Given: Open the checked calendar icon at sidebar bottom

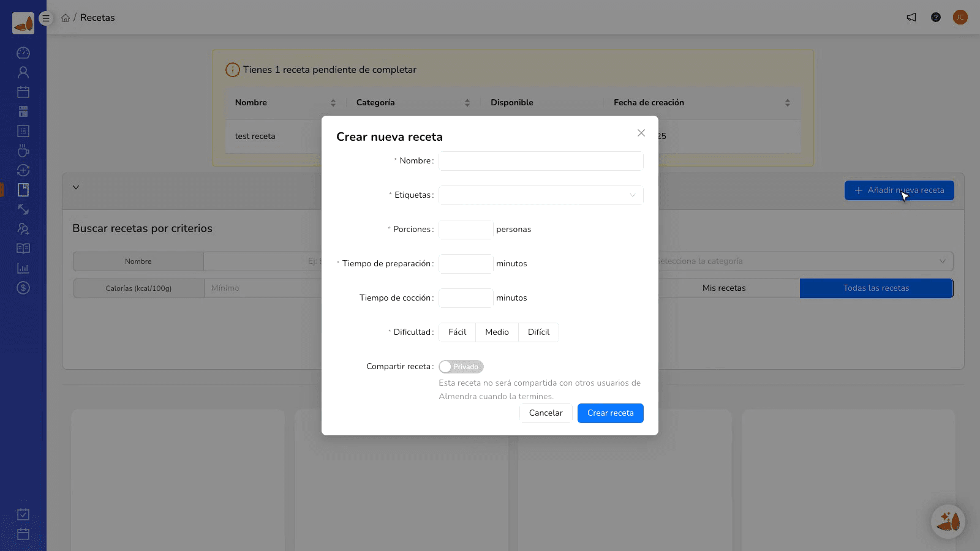Looking at the screenshot, I should pyautogui.click(x=23, y=514).
